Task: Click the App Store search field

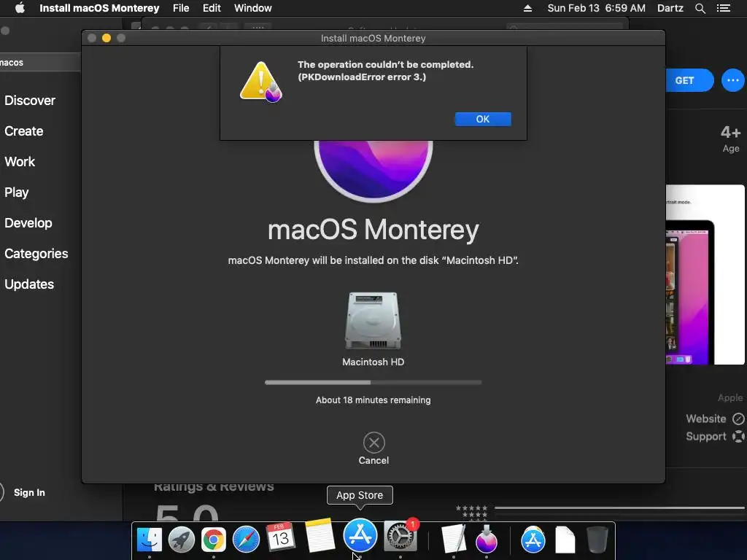Action: coord(41,63)
